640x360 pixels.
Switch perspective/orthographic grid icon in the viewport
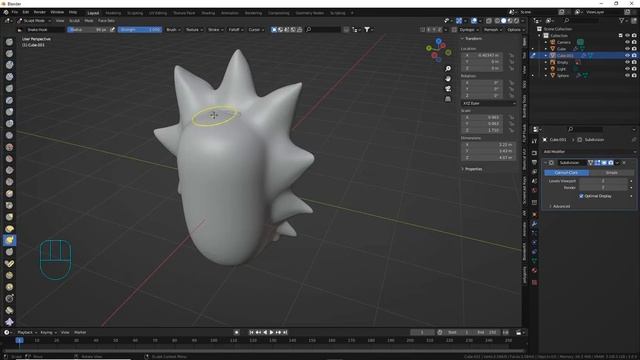coord(448,99)
